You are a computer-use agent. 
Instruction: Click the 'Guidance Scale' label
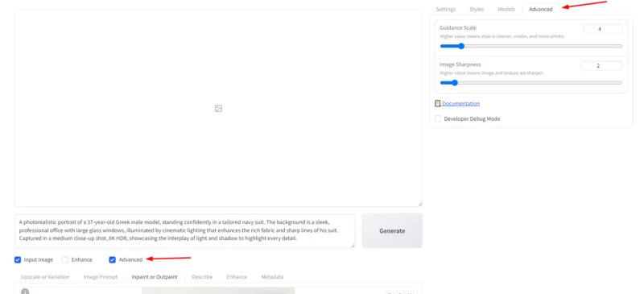click(458, 28)
